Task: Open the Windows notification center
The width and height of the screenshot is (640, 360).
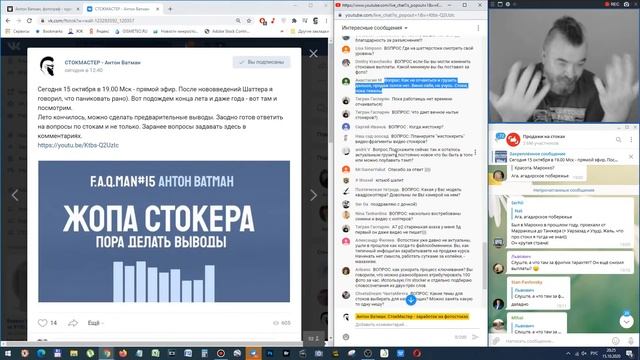Action: (630, 353)
